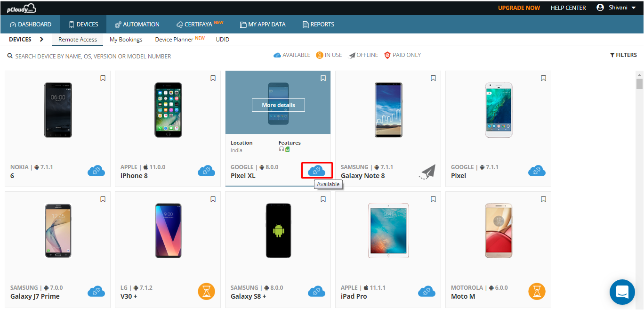Click the Nokia 6 phone thumbnail

click(58, 110)
